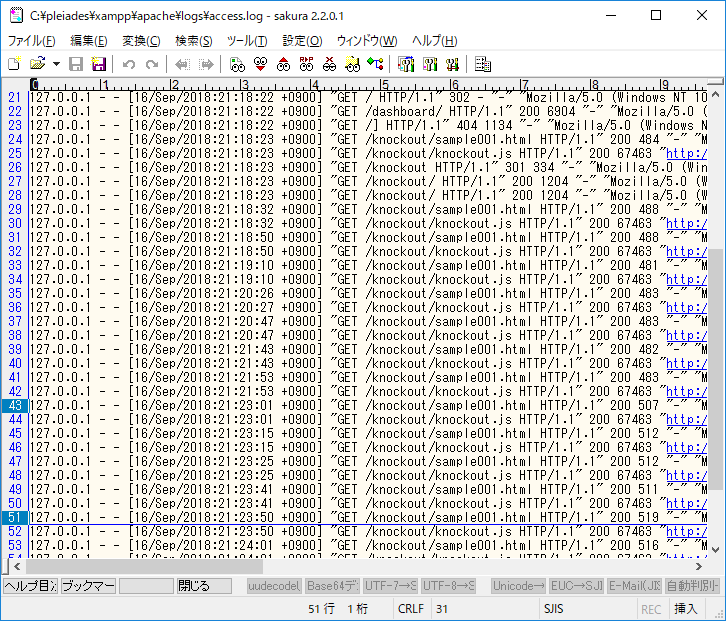Open outline analysis tree icon
The image size is (726, 621).
point(376,64)
